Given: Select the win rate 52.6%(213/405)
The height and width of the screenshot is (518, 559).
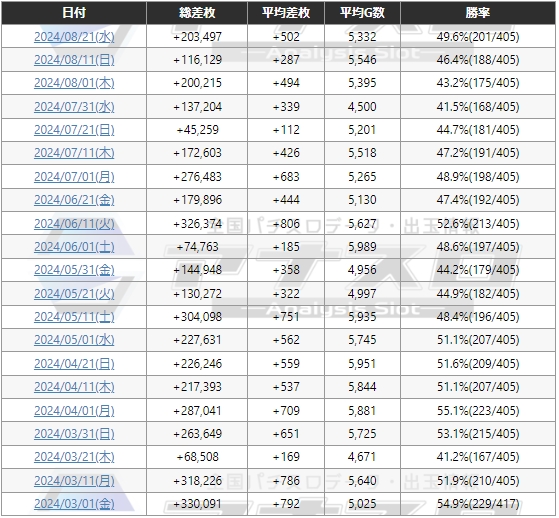Looking at the screenshot, I should click(478, 224).
